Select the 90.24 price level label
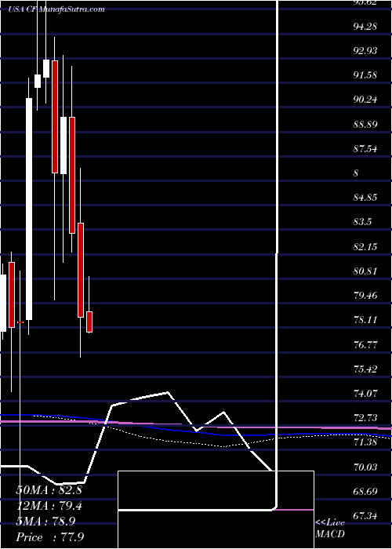The height and width of the screenshot is (549, 392). click(365, 100)
